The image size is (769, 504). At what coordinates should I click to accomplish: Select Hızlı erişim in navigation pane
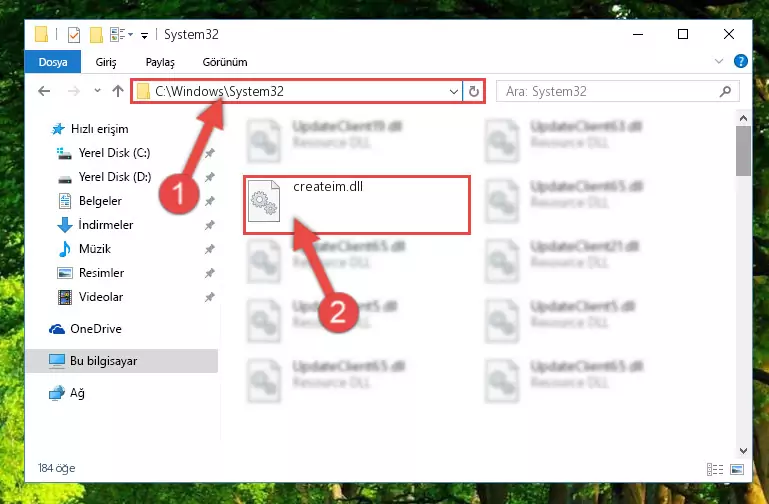[90, 129]
